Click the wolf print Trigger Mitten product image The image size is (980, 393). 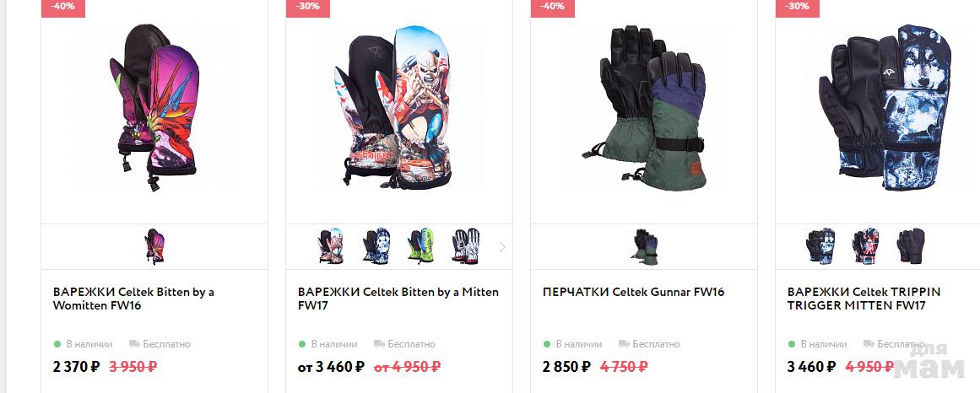(885, 107)
